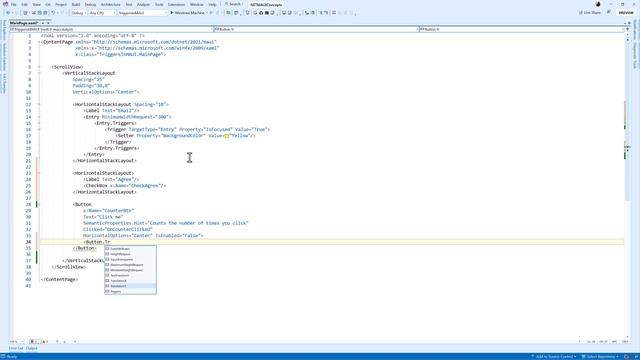Open the Window menu
Viewport: 640px width, 360px height.
coord(196,4)
